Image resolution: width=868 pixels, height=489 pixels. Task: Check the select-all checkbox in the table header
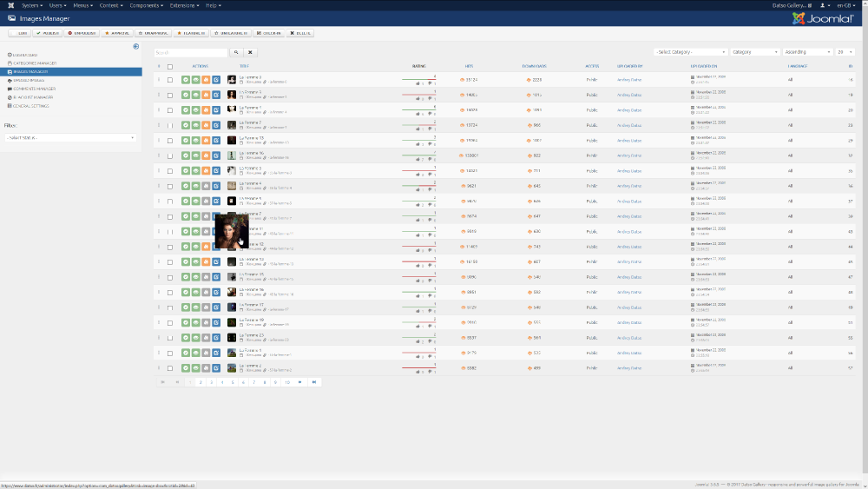[170, 66]
